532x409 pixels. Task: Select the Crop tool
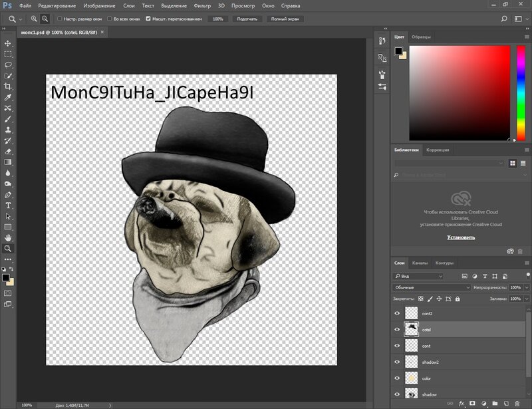[8, 86]
